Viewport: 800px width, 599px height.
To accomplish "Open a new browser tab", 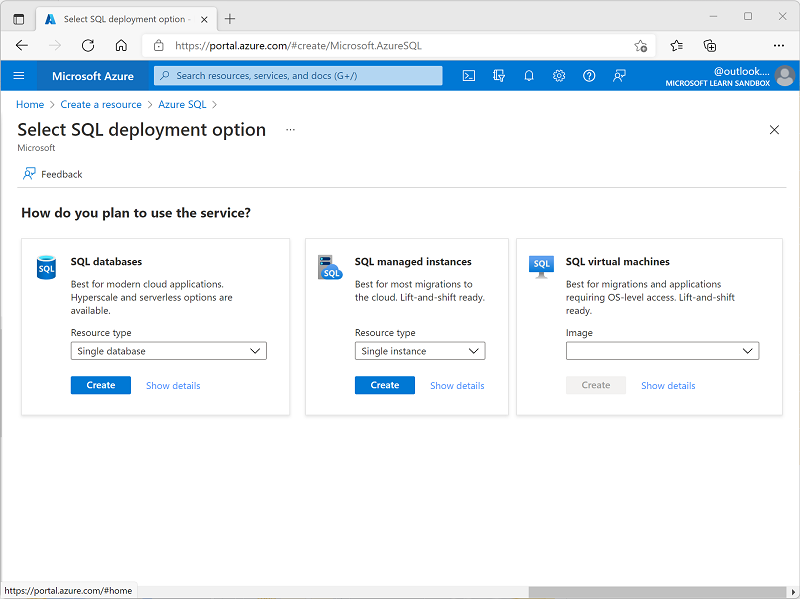I will click(230, 19).
